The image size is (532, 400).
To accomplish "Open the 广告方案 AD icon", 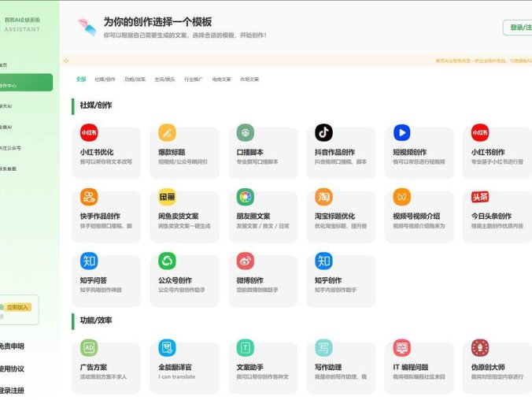I will point(89,348).
